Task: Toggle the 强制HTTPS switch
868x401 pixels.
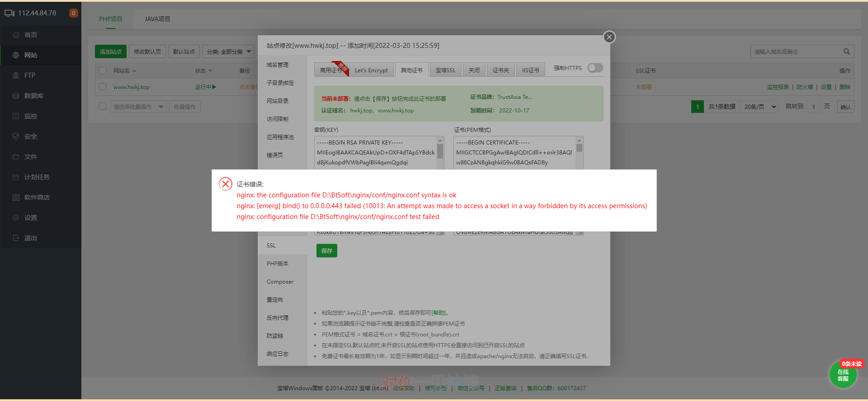Action: (595, 68)
